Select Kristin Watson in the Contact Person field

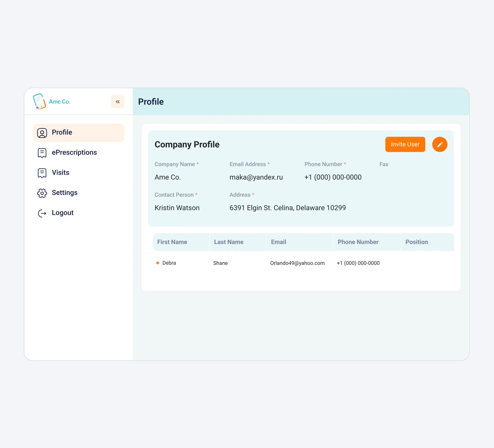[x=177, y=208]
